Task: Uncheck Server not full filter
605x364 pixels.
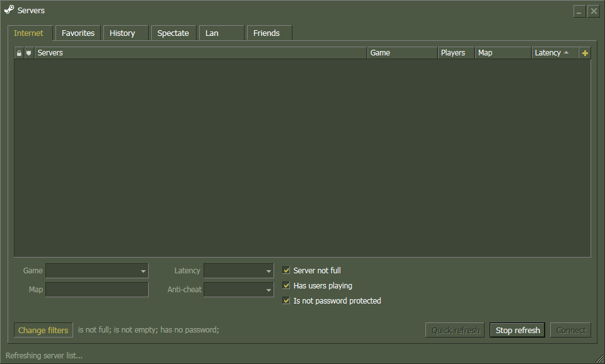Action: pos(286,270)
